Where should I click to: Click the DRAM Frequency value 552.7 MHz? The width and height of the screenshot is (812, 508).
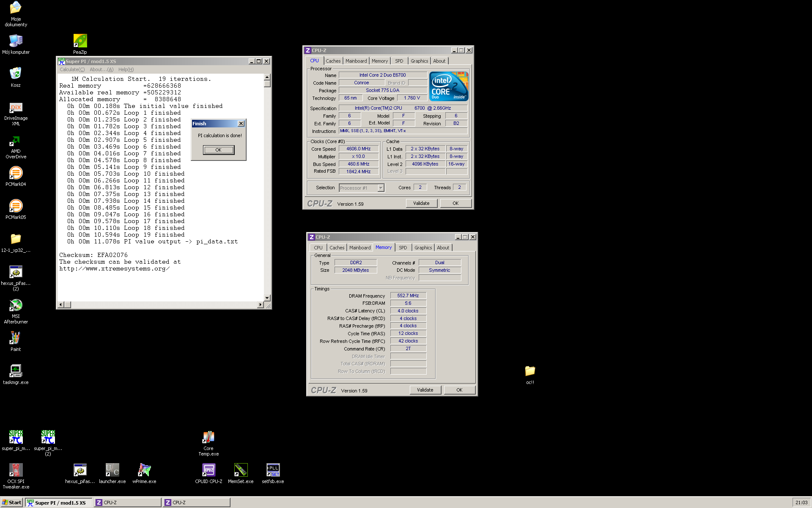(x=408, y=295)
